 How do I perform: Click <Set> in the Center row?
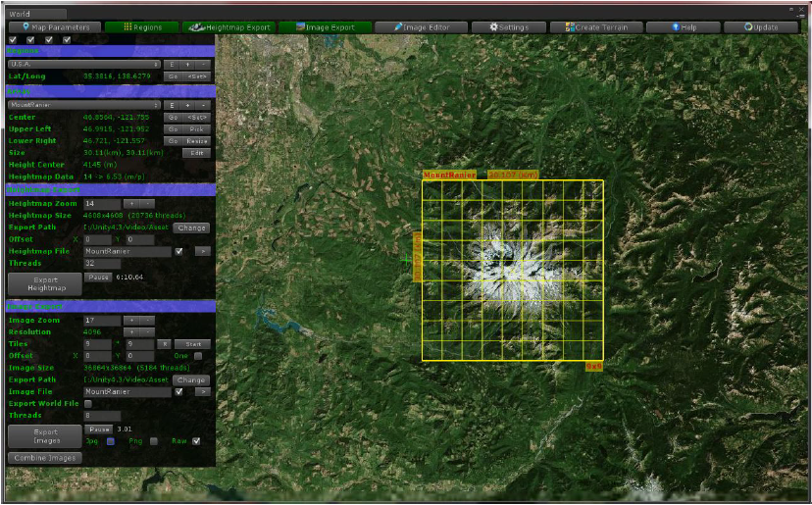click(197, 118)
